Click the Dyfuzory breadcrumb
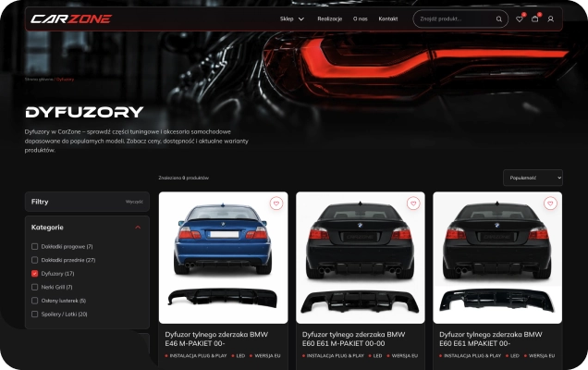Image resolution: width=588 pixels, height=370 pixels. tap(66, 80)
